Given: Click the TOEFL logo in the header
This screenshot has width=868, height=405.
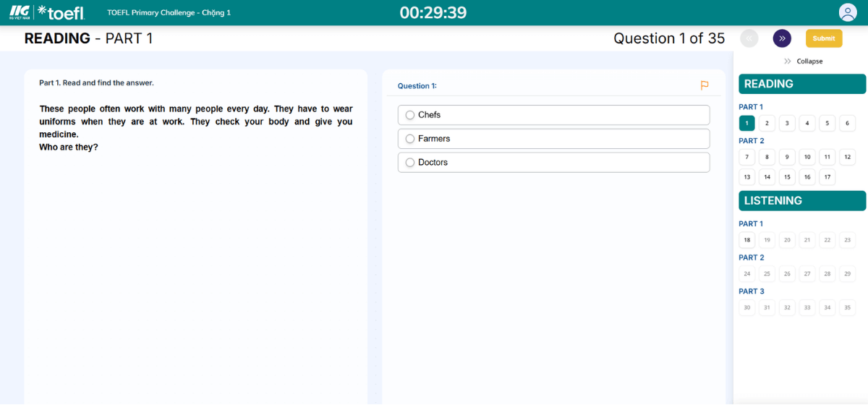Looking at the screenshot, I should click(x=61, y=12).
